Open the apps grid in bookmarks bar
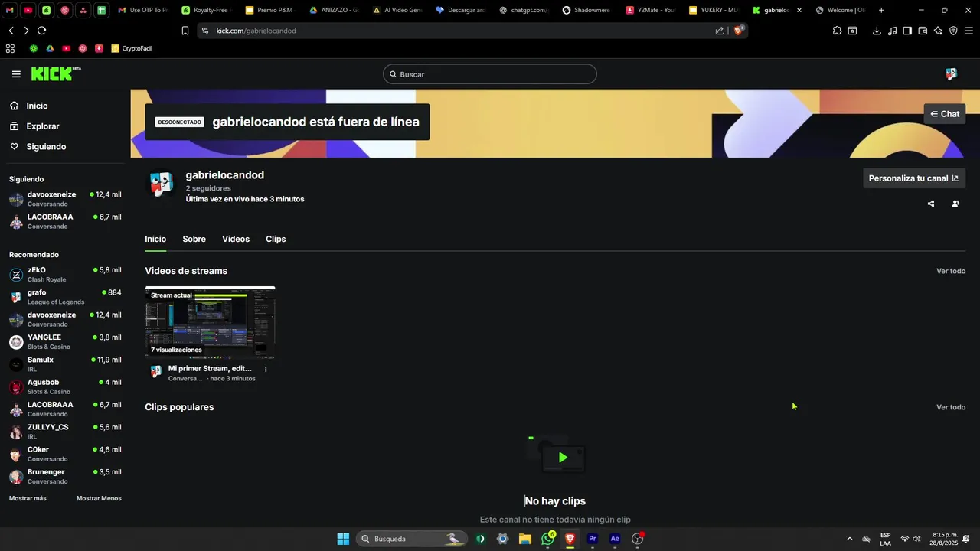Screen dimensions: 980x551 tap(10, 48)
